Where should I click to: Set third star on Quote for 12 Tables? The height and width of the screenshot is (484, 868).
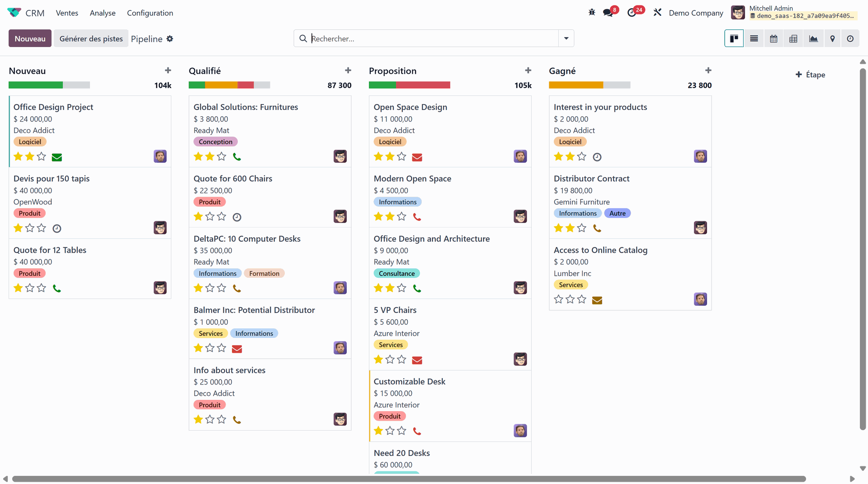[42, 288]
